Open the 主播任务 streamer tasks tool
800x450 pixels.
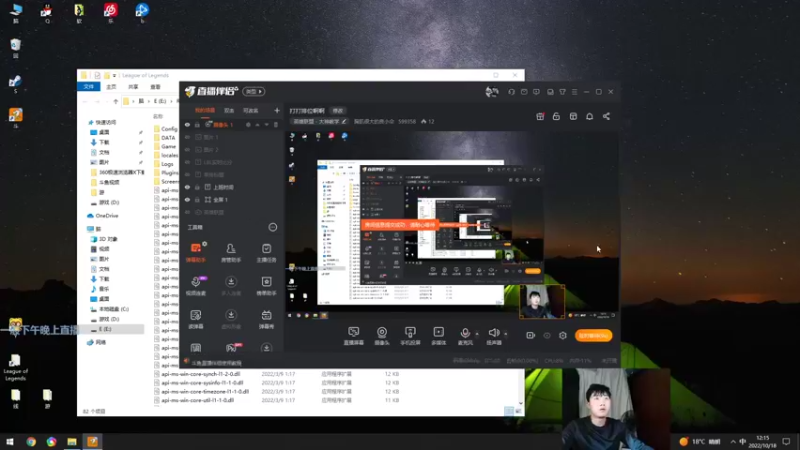266,252
